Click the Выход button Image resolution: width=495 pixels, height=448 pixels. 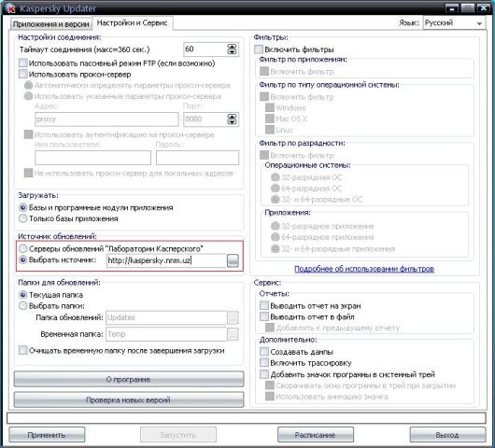[x=447, y=435]
